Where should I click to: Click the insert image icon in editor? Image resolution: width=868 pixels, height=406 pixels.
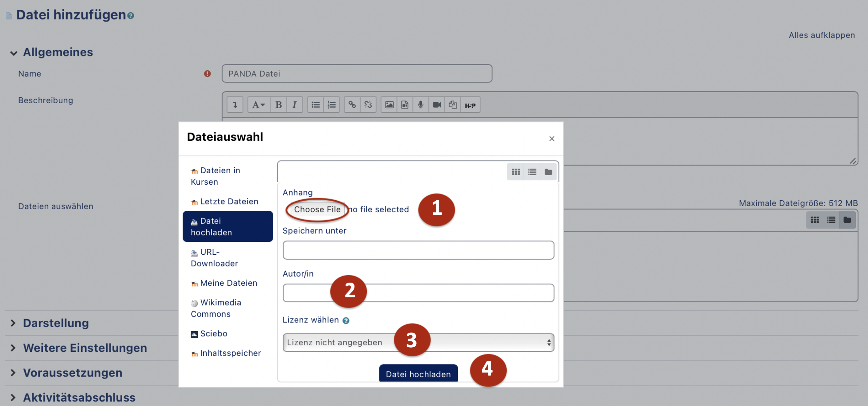[389, 105]
